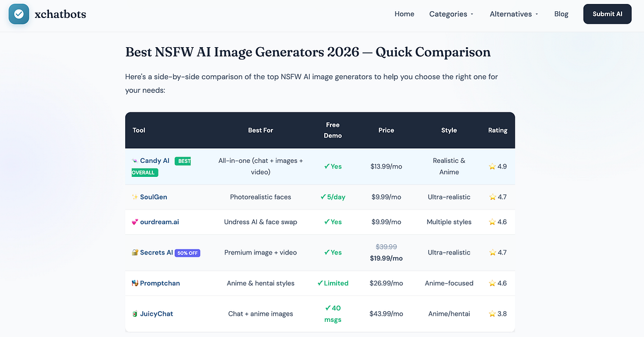The height and width of the screenshot is (337, 644).
Task: Open the ourdream.ai tool link
Action: [x=160, y=222]
